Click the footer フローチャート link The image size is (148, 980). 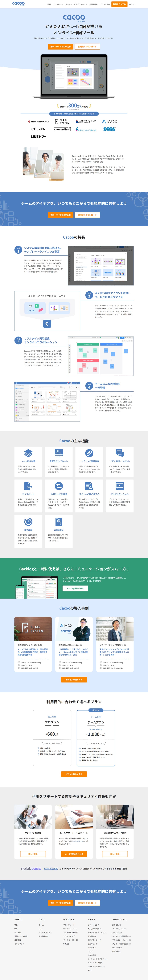69,925
